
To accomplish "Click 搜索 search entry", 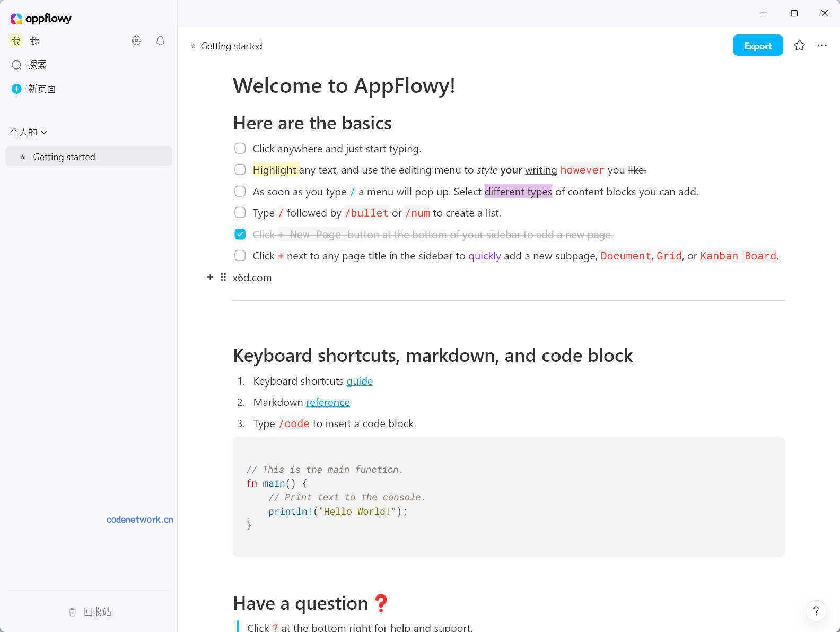I will pos(37,65).
